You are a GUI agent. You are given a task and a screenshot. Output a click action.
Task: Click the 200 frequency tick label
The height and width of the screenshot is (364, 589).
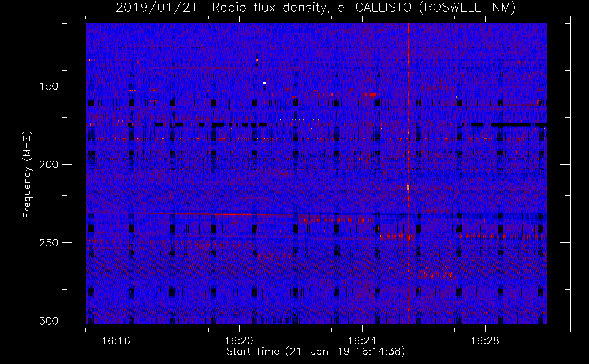(x=49, y=165)
